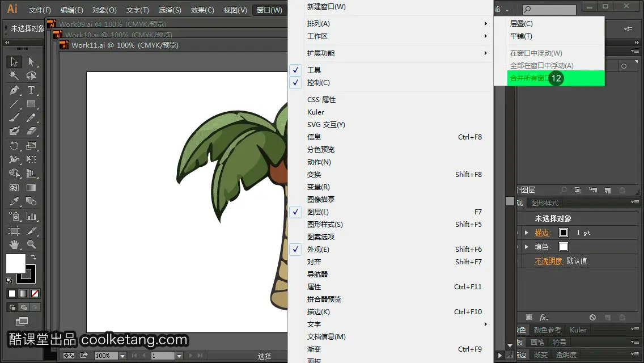Select the Eyedropper tool
This screenshot has width=644, height=363.
click(14, 201)
